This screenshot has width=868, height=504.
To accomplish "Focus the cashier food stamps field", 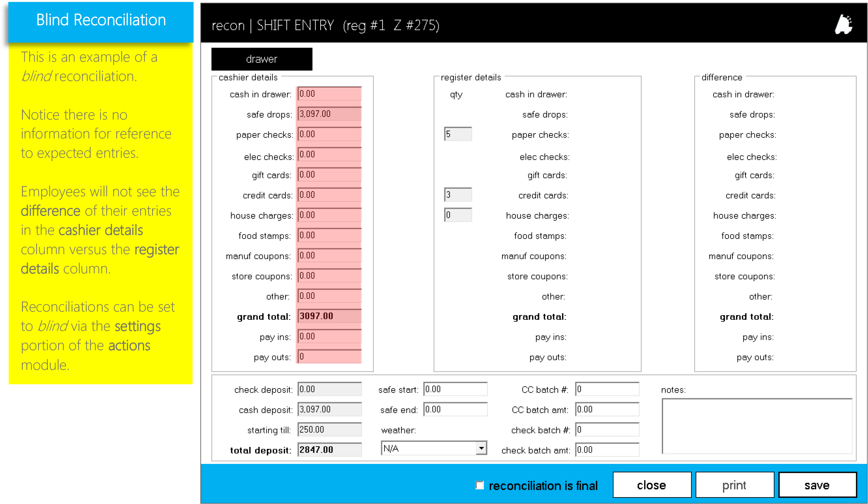I will pos(329,235).
